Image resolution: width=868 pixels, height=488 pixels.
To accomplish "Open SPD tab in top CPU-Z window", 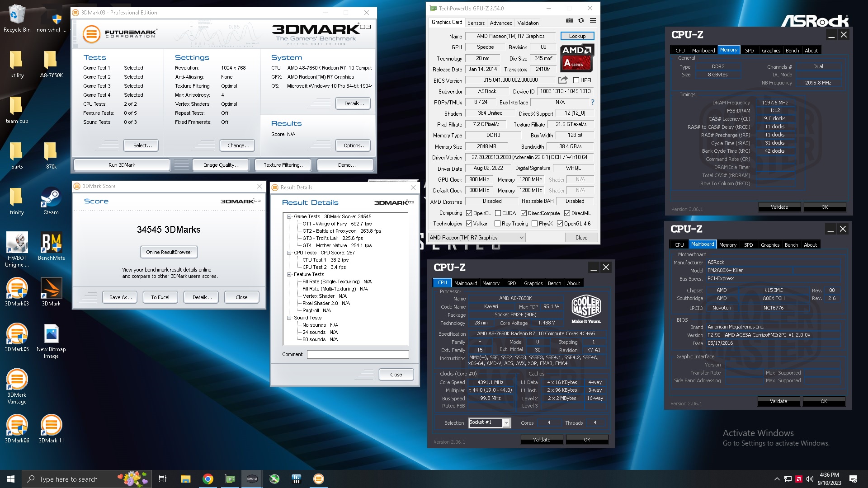I will tap(749, 51).
